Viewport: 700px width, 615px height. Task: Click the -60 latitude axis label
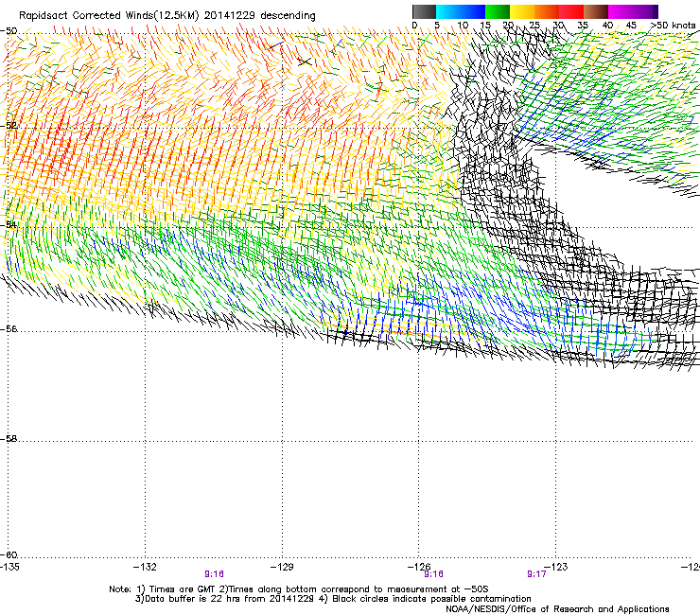(9, 554)
